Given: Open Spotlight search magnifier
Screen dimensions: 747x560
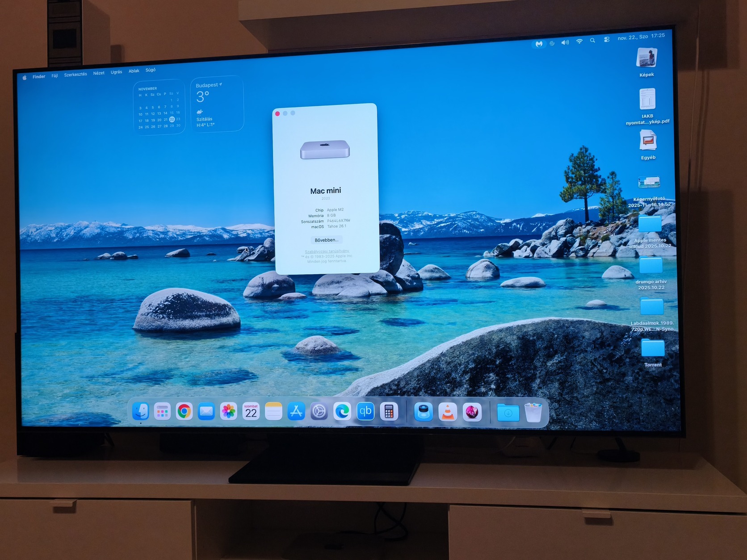Looking at the screenshot, I should point(592,41).
